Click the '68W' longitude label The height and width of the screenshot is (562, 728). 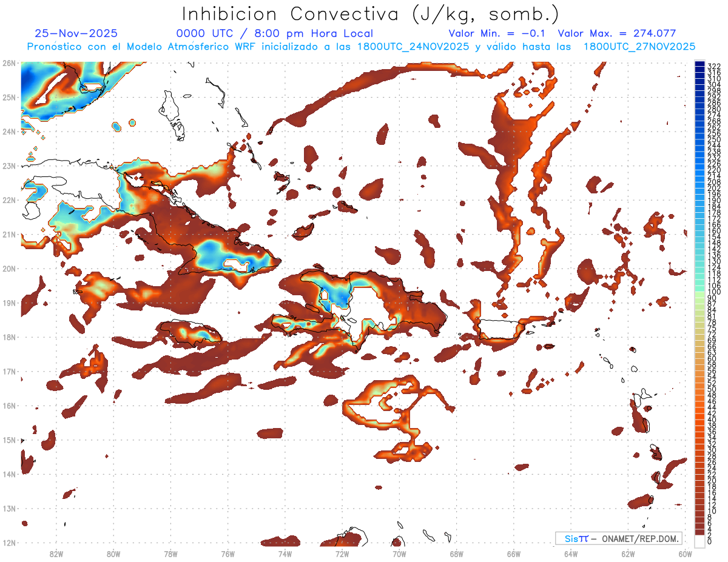[x=456, y=554]
